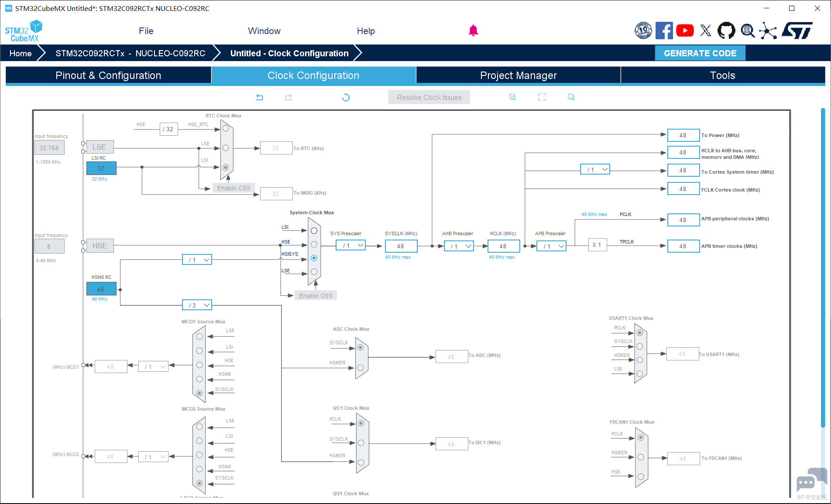831x504 pixels.
Task: Click the HCLK (MHz) value field
Action: pyautogui.click(x=503, y=246)
